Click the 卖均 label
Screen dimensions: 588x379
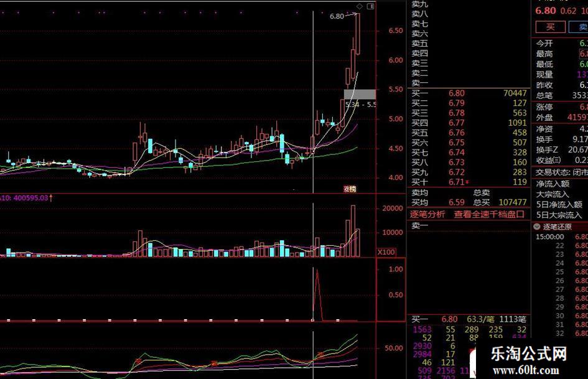point(419,193)
